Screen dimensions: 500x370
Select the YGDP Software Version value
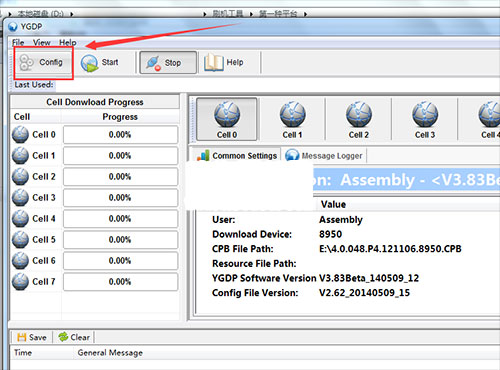pyautogui.click(x=369, y=278)
